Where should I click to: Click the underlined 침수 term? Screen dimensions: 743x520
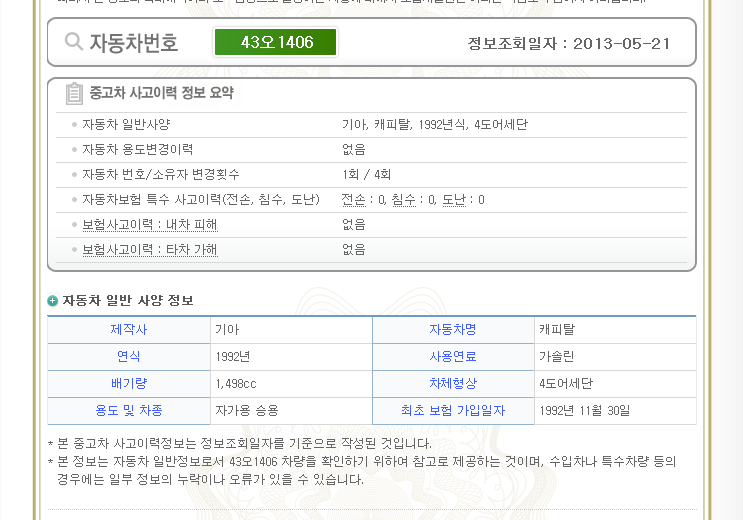(403, 200)
